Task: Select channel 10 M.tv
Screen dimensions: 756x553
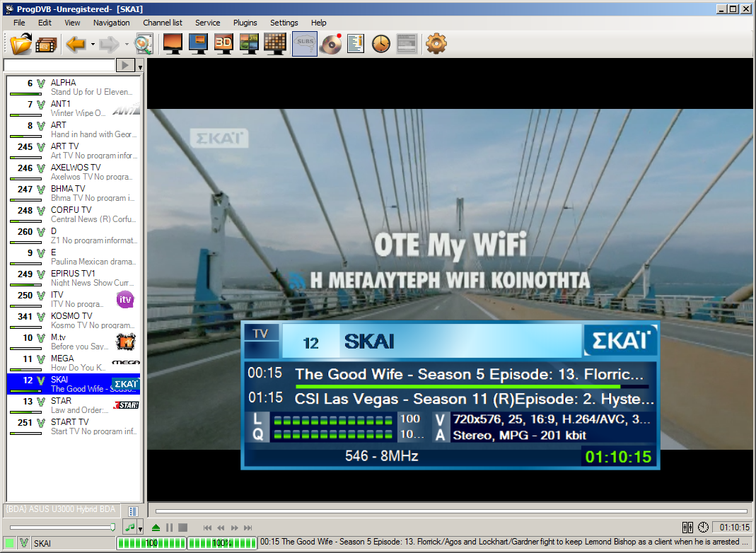Action: click(x=74, y=342)
